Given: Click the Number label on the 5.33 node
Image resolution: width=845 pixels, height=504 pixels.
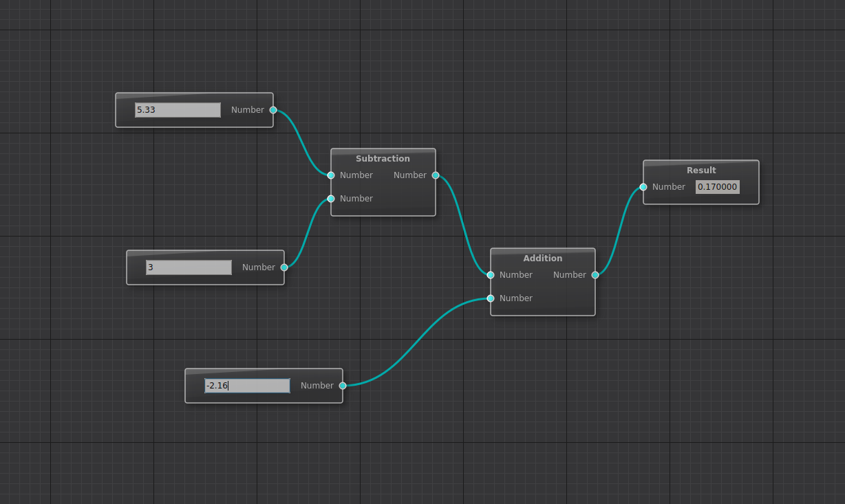Looking at the screenshot, I should click(x=248, y=109).
